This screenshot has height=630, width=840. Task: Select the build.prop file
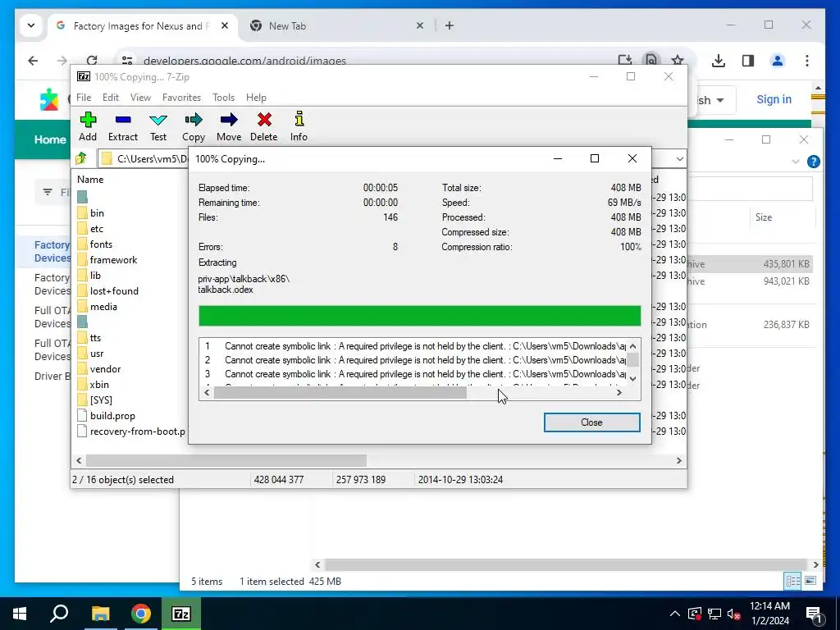pos(112,416)
